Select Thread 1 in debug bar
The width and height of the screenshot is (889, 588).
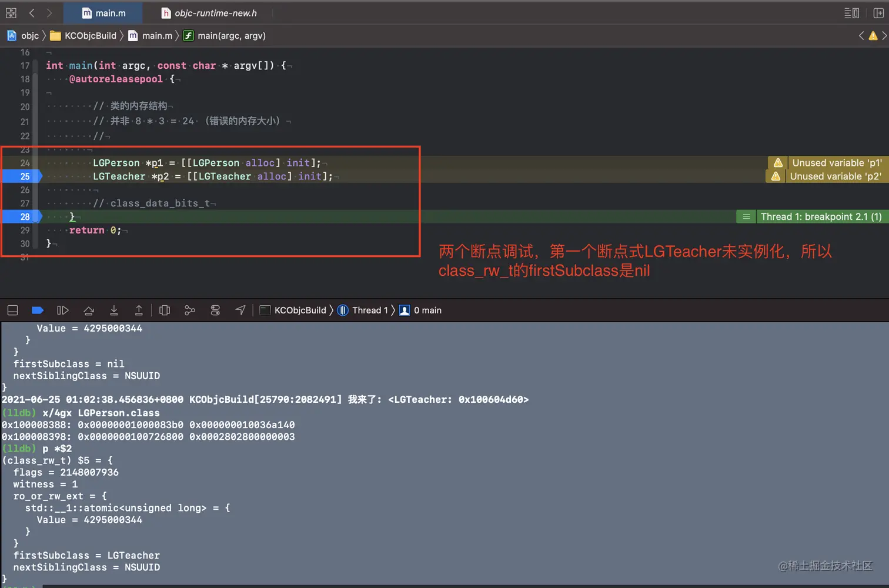(x=363, y=310)
